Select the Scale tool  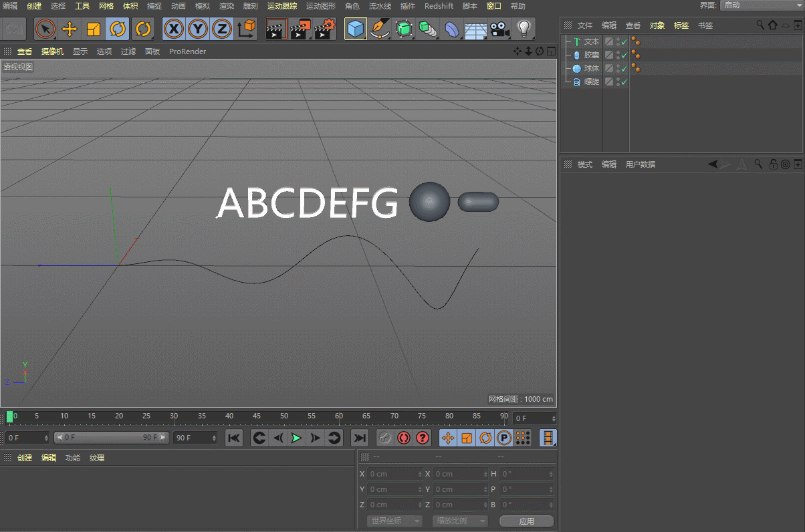(x=93, y=29)
